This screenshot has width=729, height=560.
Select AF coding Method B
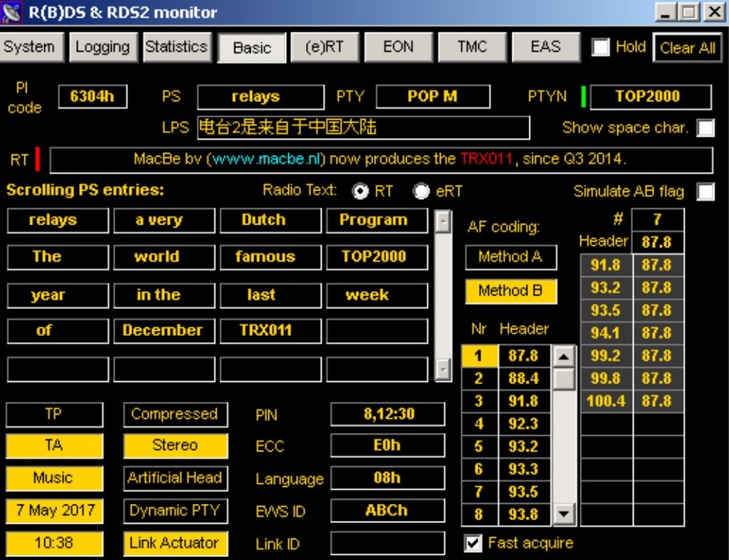[x=510, y=291]
